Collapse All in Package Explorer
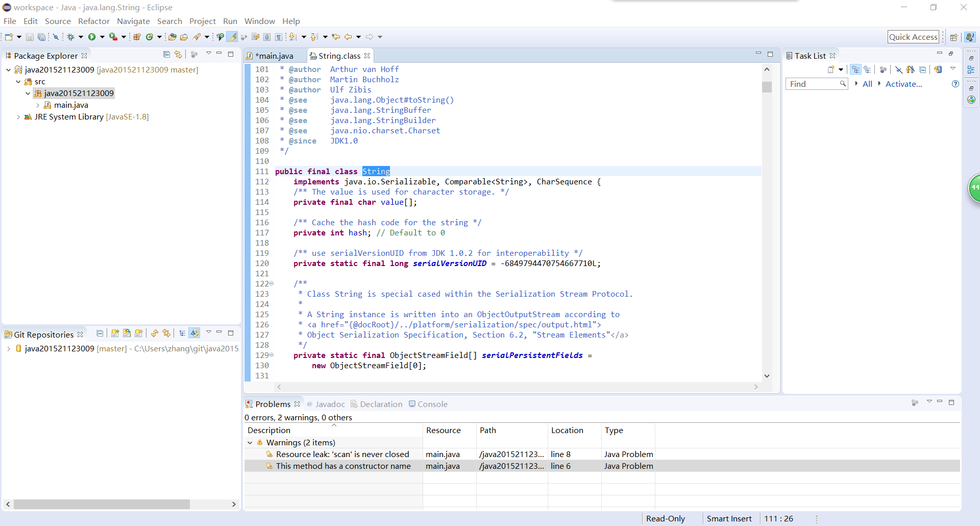 [x=166, y=54]
